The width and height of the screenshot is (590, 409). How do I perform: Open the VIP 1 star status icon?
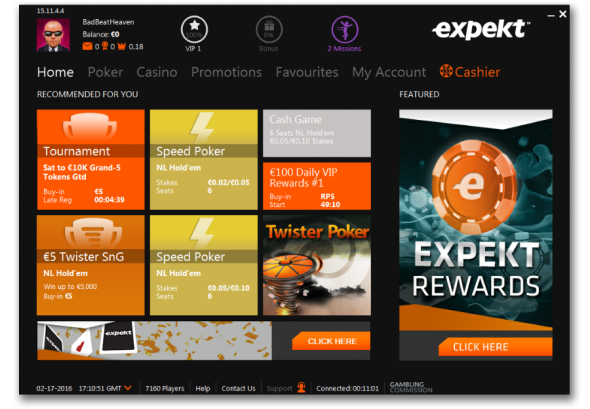click(x=194, y=29)
